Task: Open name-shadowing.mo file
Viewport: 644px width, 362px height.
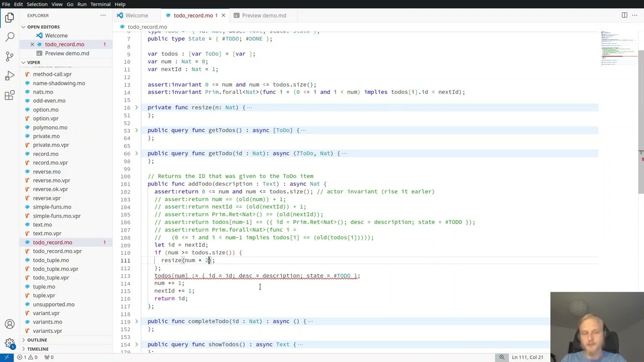Action: [x=59, y=83]
